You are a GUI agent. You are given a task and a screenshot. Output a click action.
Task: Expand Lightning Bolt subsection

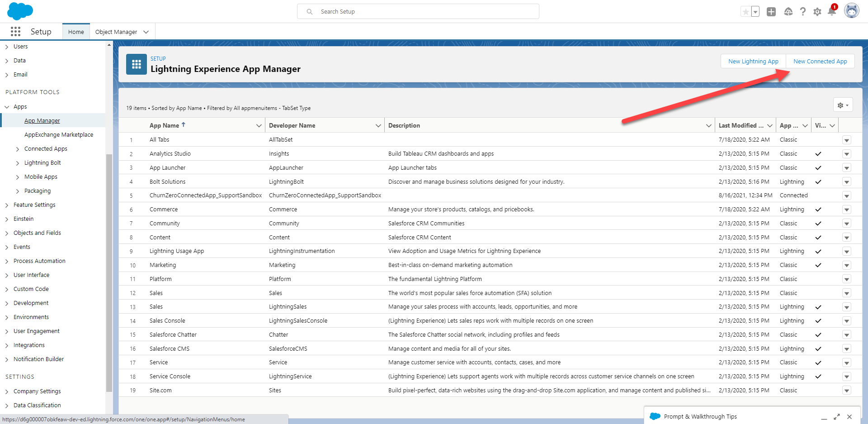click(18, 163)
